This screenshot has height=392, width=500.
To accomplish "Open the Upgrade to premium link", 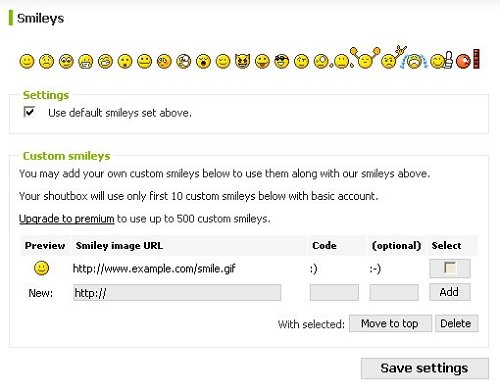I will click(67, 219).
